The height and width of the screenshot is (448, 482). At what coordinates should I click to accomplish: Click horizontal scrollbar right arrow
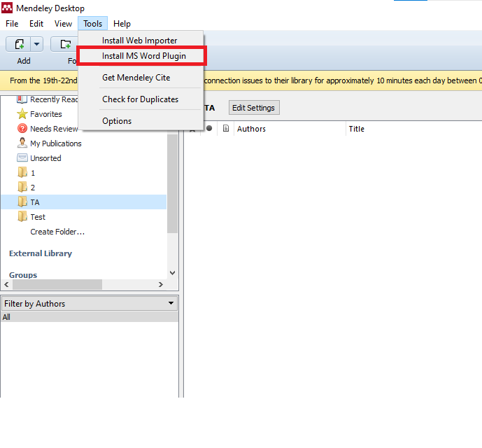click(x=160, y=285)
